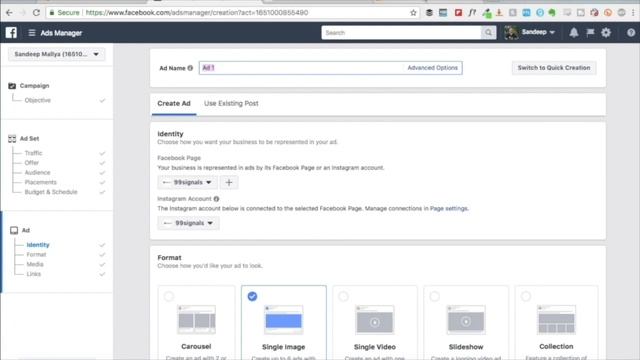The height and width of the screenshot is (360, 640).
Task: Click the Ads Manager title text
Action: click(x=61, y=33)
